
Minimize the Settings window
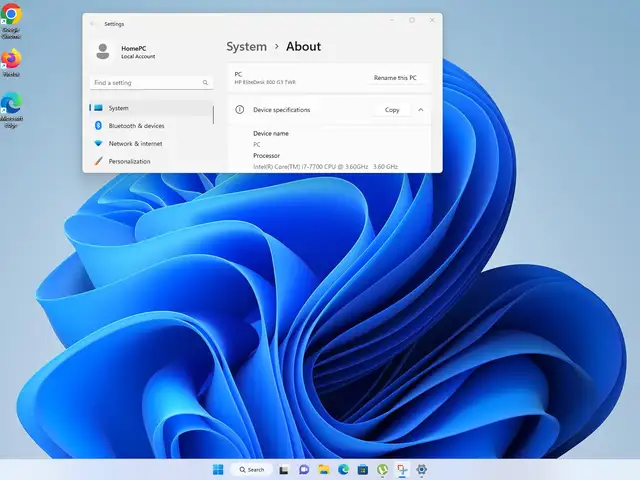click(392, 20)
